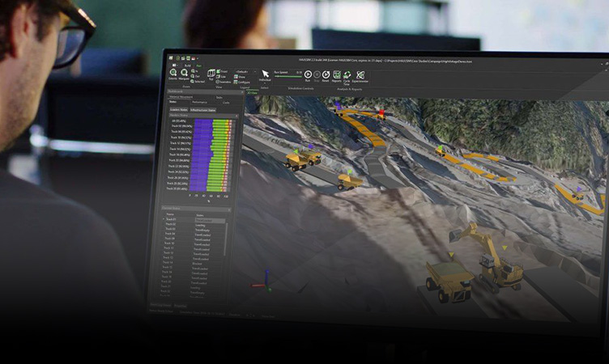Open the Build ribbon tab
This screenshot has height=364, width=609.
(188, 66)
